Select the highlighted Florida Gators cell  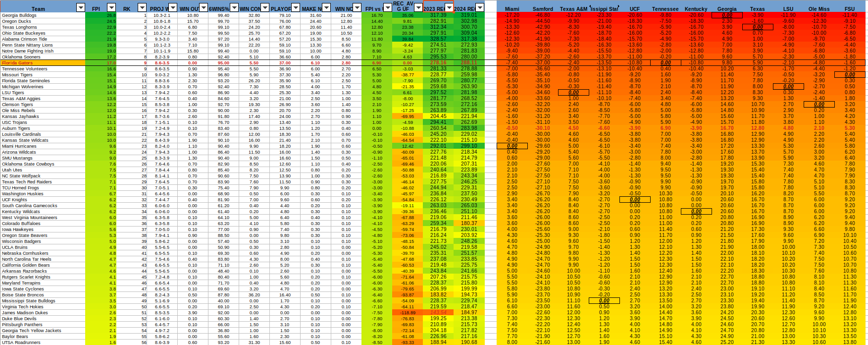coord(43,63)
